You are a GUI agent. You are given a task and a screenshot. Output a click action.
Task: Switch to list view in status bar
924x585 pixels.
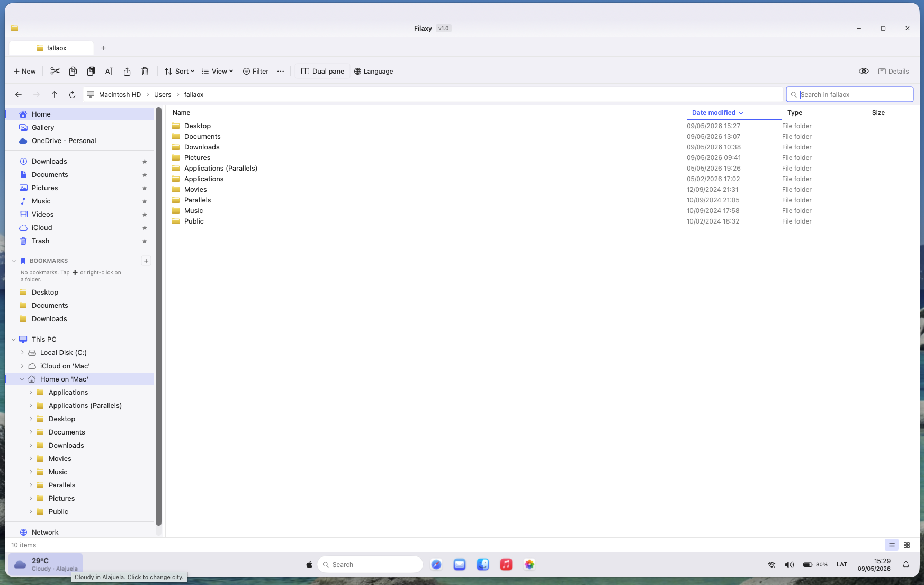892,545
